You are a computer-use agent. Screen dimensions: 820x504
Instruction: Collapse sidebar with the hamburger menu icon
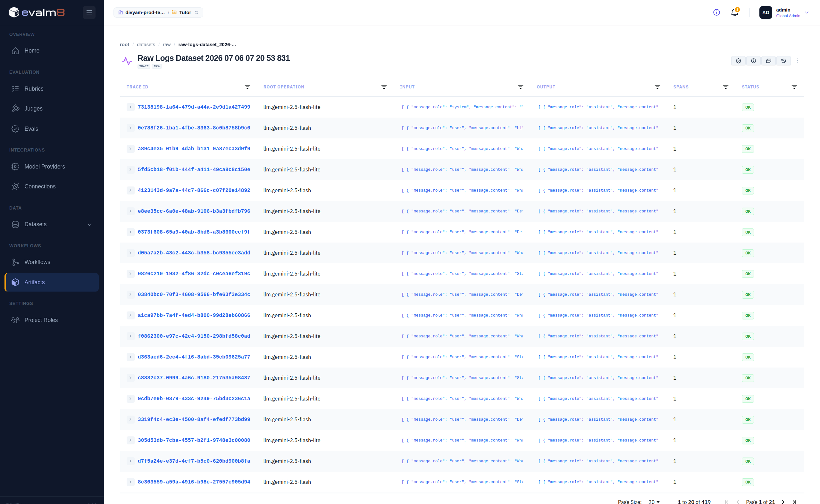[x=89, y=12]
